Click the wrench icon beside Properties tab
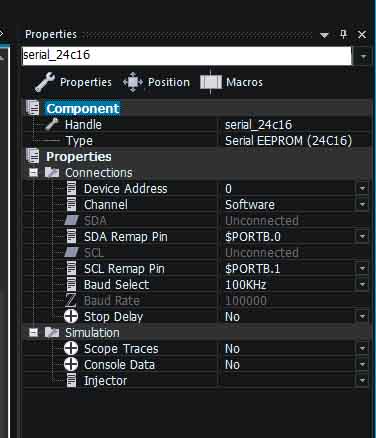This screenshot has width=376, height=438. [45, 82]
